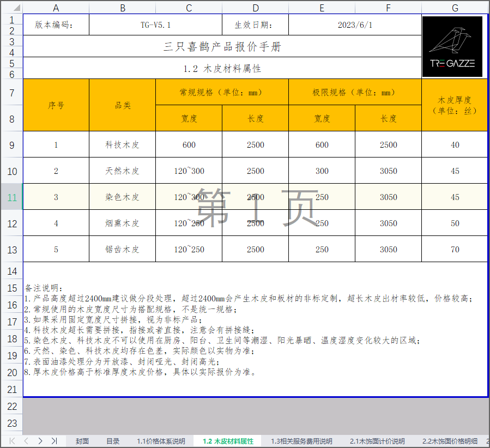This screenshot has height=448, width=490.
Task: Select limit width 300 for 天然木皮
Action: pyautogui.click(x=322, y=171)
